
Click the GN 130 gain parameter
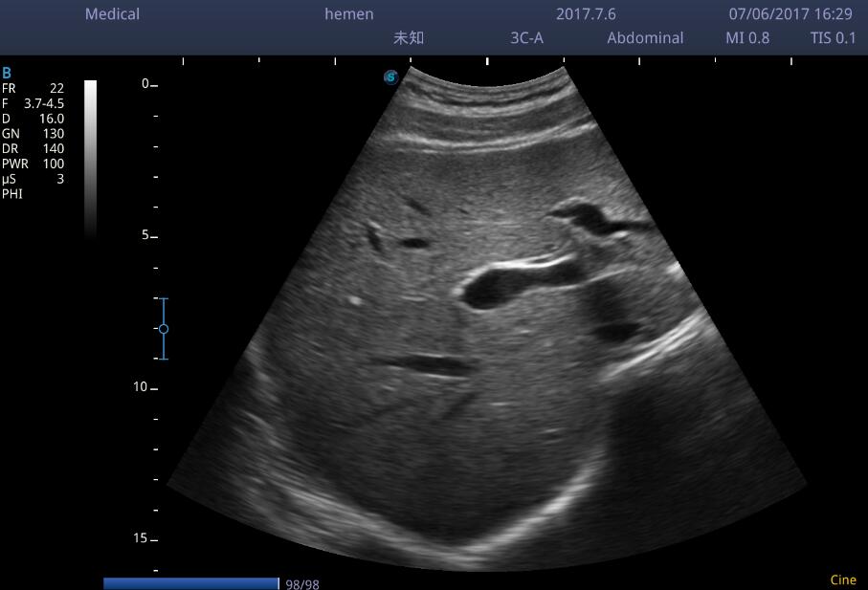tap(33, 134)
